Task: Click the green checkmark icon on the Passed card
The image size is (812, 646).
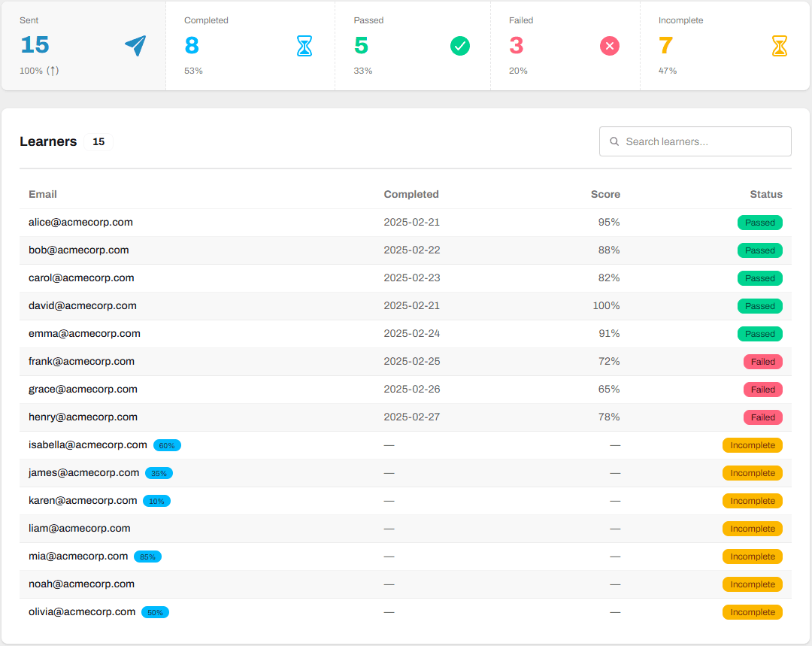Action: [459, 46]
